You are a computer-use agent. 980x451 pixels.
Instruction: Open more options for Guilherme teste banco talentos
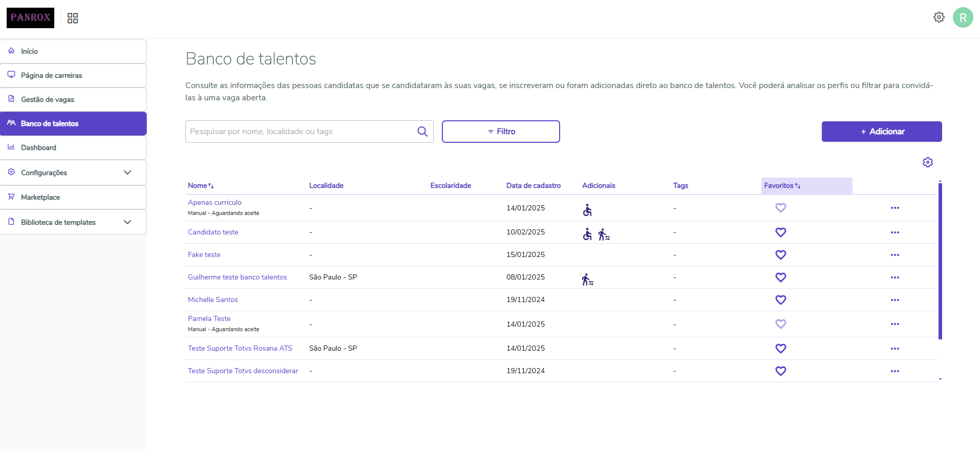click(895, 277)
